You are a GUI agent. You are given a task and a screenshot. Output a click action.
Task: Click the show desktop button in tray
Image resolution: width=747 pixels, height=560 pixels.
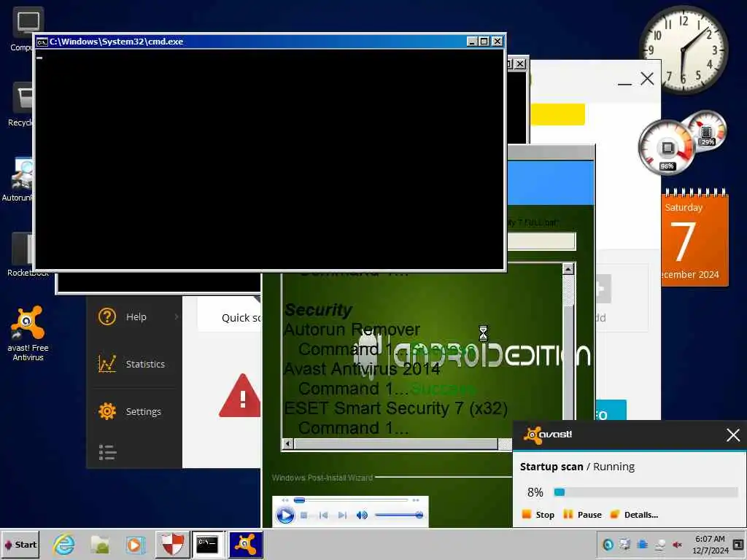738,544
